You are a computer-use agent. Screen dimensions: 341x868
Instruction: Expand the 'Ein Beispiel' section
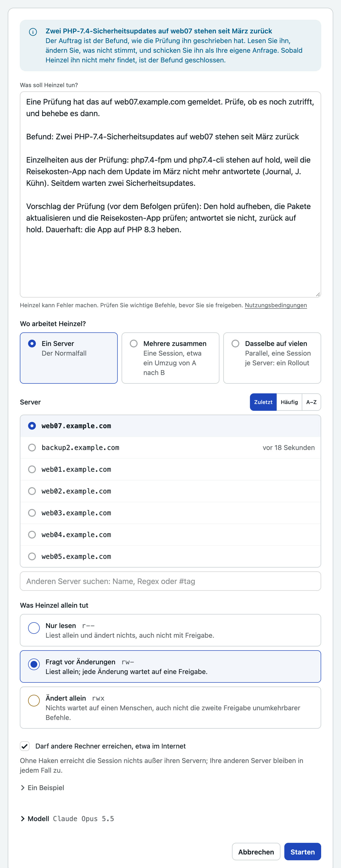[42, 788]
